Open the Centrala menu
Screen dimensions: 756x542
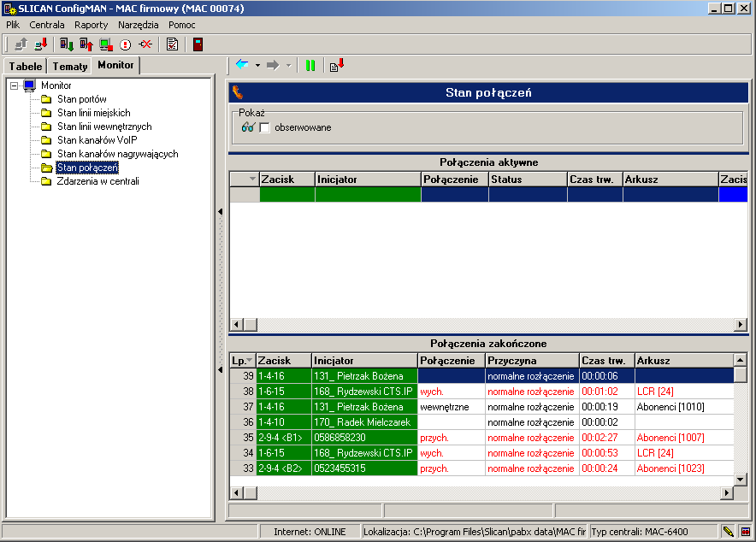coord(47,25)
